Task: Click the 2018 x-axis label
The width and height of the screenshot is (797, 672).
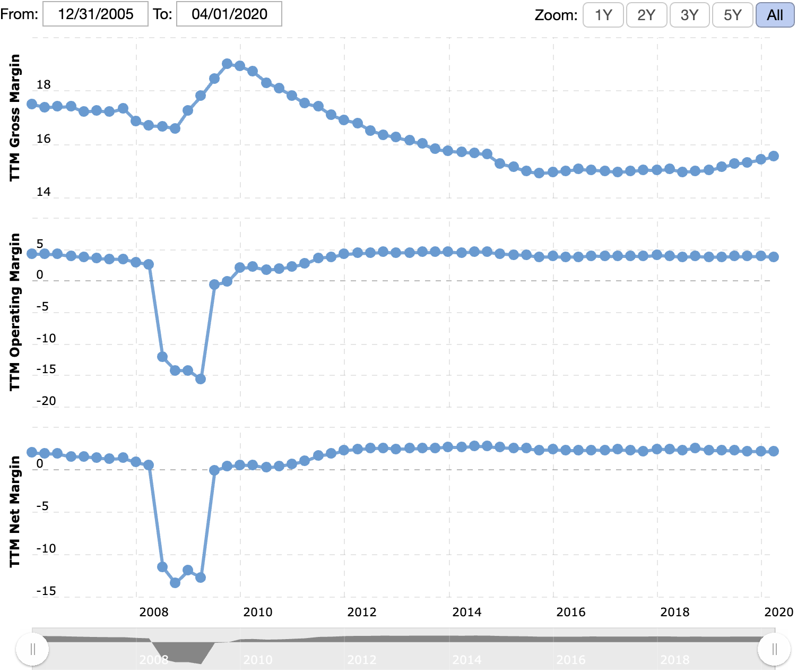Action: coord(674,612)
